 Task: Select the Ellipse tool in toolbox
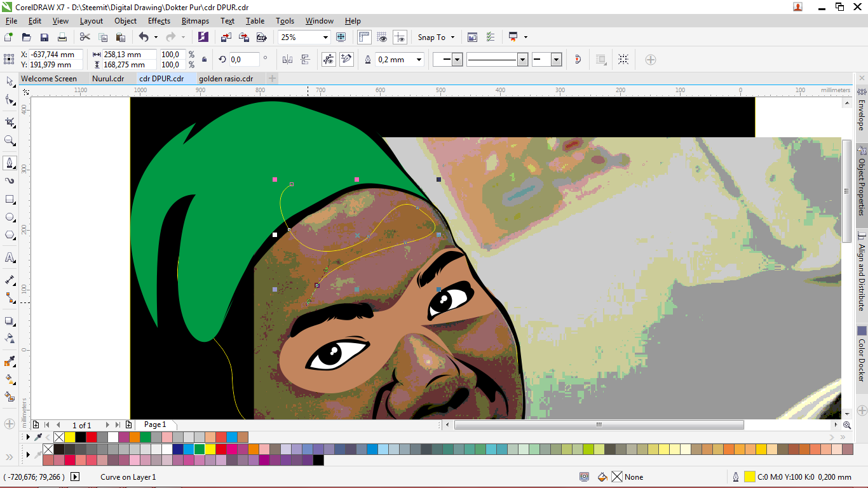10,217
